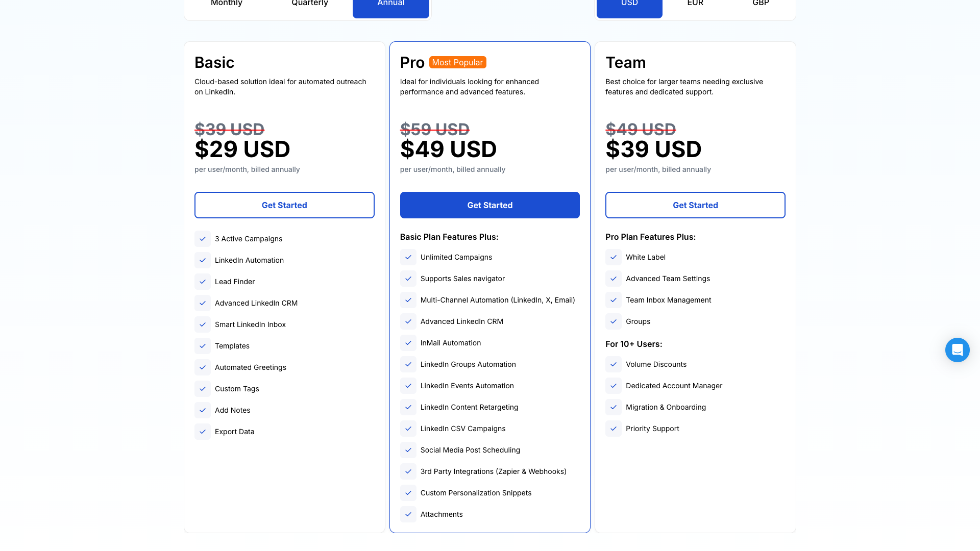Toggle the Volume Discounts feature check
This screenshot has height=551, width=980.
point(614,364)
